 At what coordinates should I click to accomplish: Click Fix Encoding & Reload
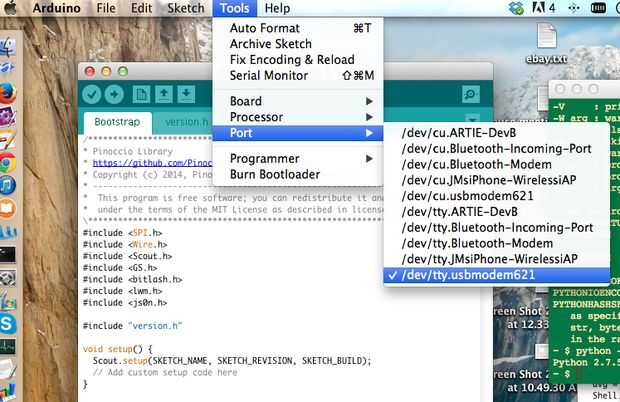(298, 60)
